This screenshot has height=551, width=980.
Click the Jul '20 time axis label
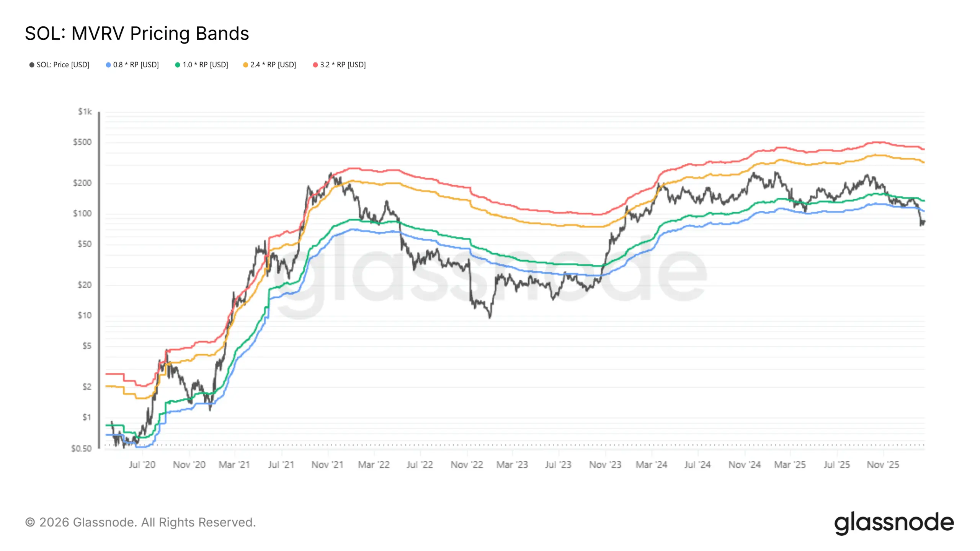(x=142, y=465)
